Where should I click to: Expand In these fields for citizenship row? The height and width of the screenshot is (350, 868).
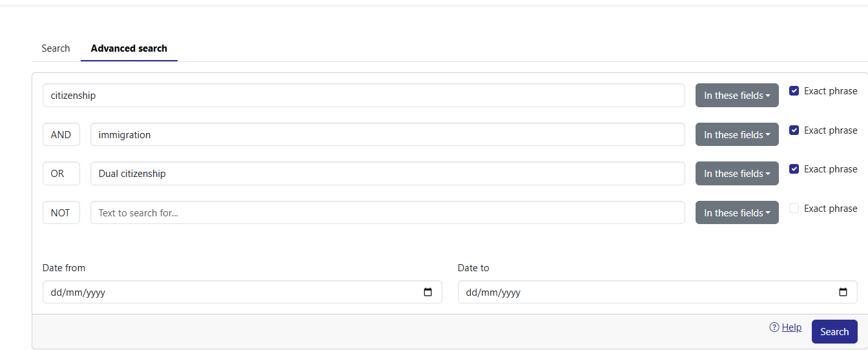point(737,96)
